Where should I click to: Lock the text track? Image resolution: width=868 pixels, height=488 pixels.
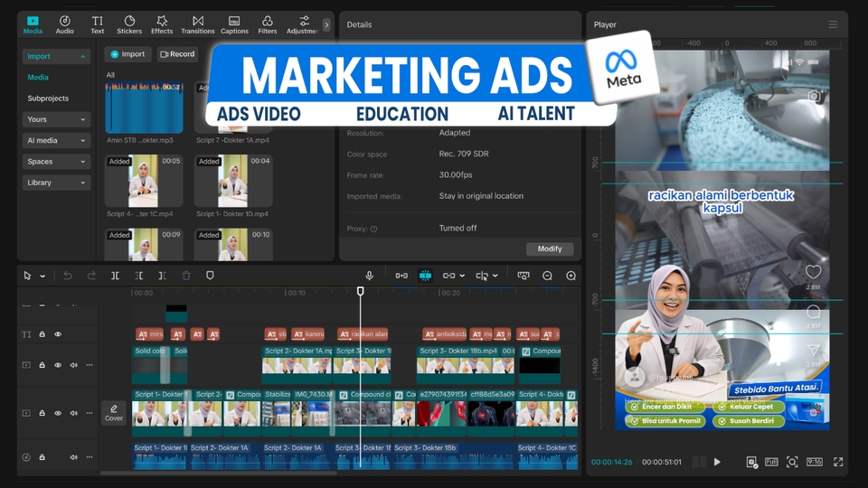(42, 334)
